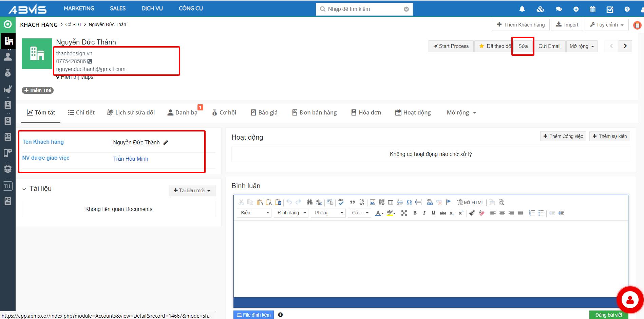The height and width of the screenshot is (319, 644).
Task: Toggle italic formatting in comment editor
Action: pos(424,213)
